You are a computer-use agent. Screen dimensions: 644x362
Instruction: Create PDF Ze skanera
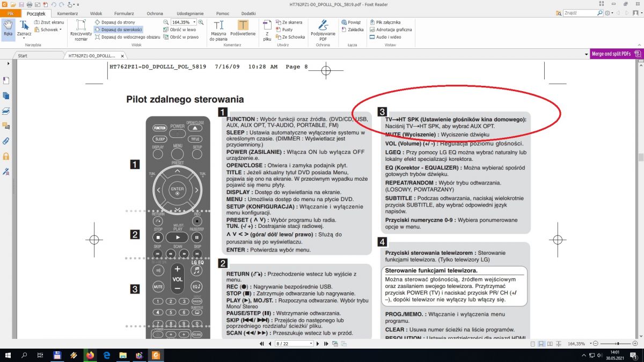click(289, 22)
